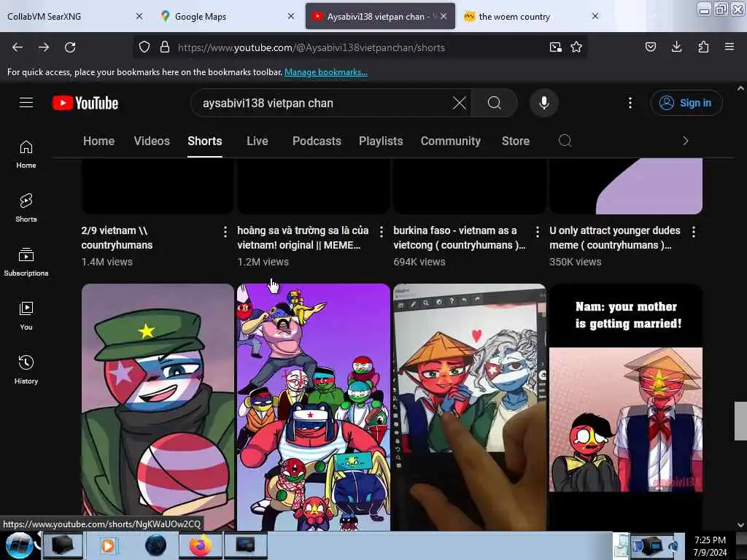Image resolution: width=747 pixels, height=560 pixels.
Task: Switch to channel Videos tab
Action: [152, 141]
